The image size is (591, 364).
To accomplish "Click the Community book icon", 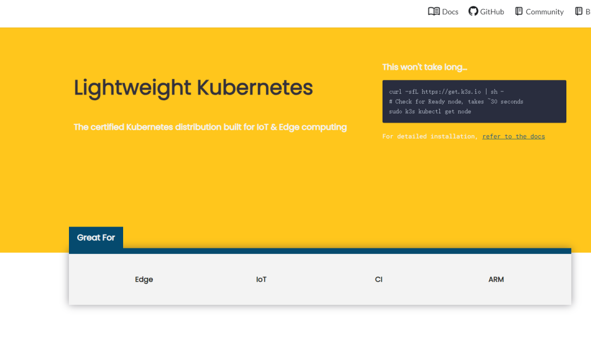I will click(519, 11).
